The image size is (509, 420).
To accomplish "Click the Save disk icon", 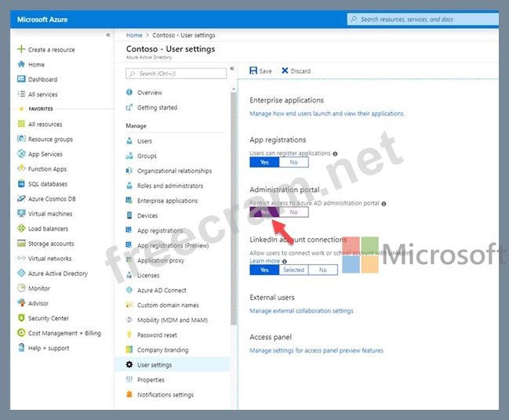I will click(x=253, y=71).
